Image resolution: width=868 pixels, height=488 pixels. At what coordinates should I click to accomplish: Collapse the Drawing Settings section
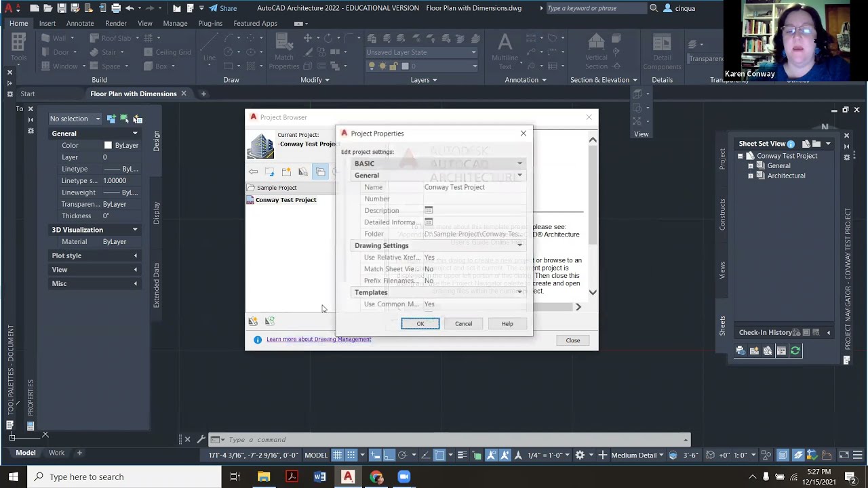520,245
